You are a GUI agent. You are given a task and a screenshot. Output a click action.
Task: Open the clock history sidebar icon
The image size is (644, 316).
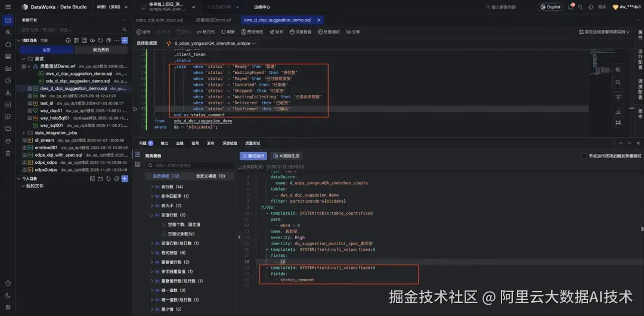point(8,80)
